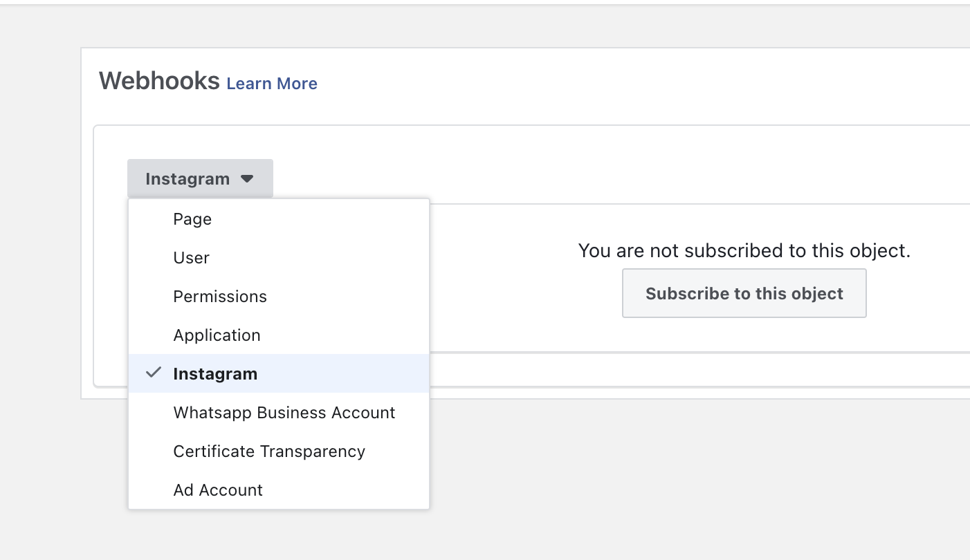Click the Instagram dropdown button label

click(187, 179)
